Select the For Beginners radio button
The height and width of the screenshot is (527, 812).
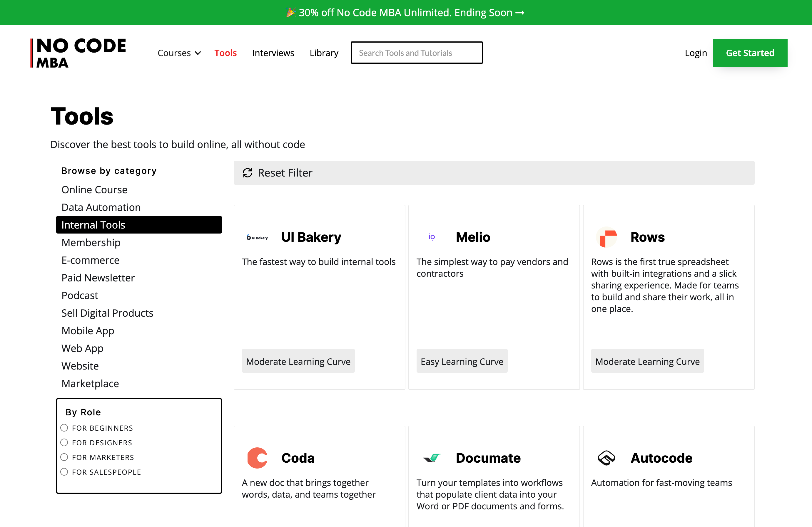64,428
